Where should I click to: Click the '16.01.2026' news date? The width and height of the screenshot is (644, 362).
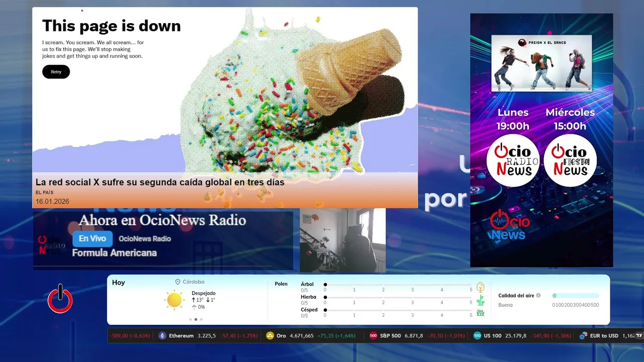52,202
